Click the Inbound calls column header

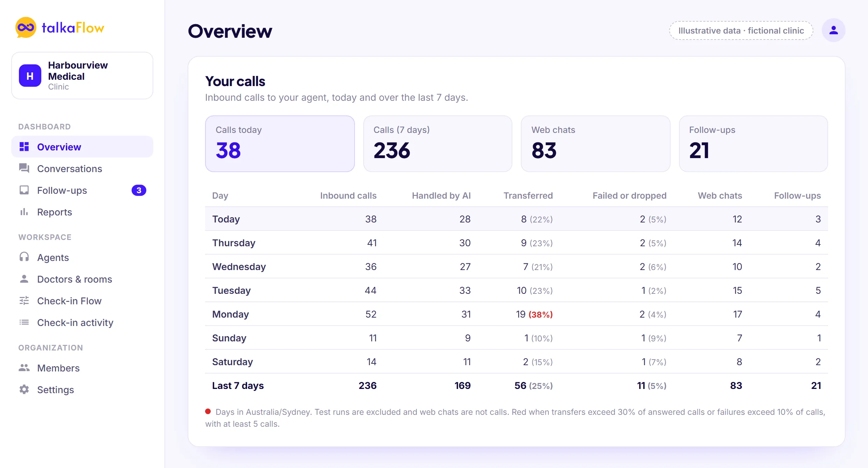coord(349,196)
